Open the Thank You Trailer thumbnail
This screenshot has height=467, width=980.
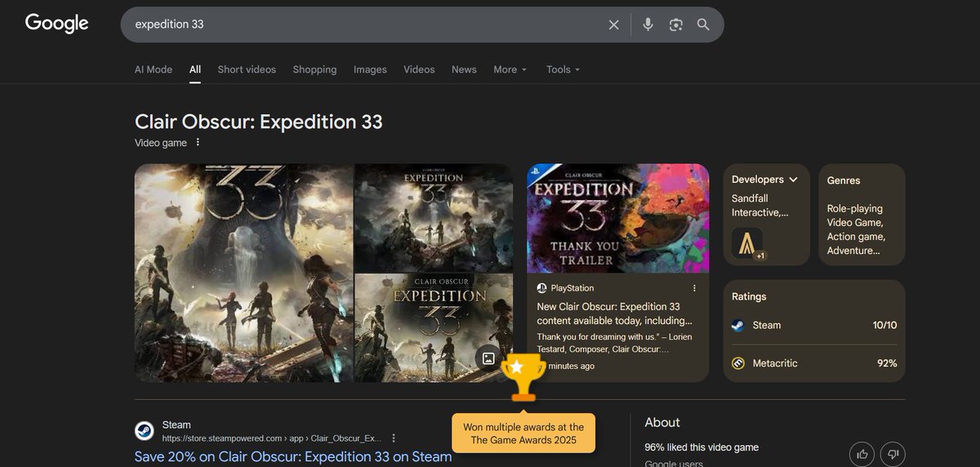618,218
